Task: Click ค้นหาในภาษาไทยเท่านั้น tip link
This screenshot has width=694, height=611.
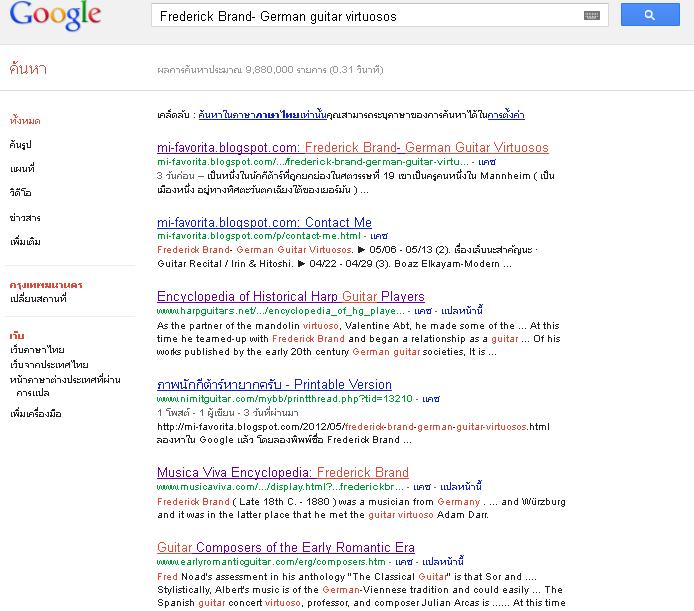Action: (262, 115)
